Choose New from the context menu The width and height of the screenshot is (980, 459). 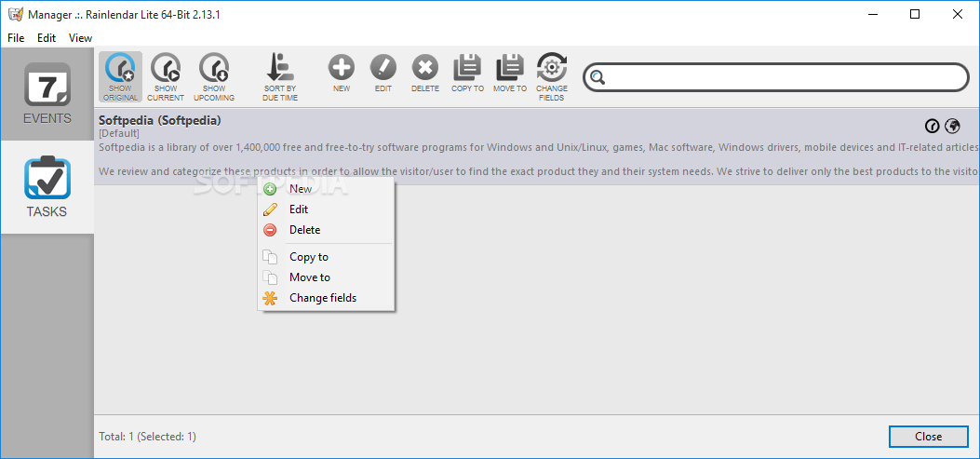(x=326, y=189)
